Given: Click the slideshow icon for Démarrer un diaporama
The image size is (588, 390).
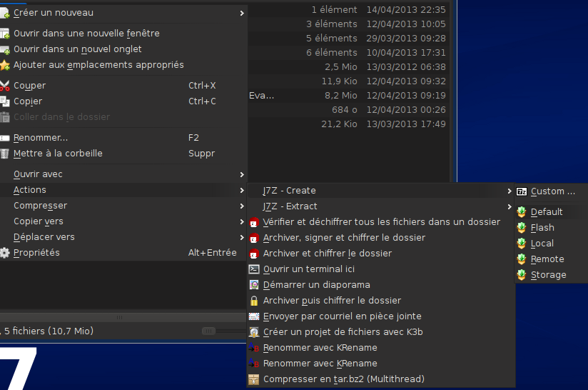Looking at the screenshot, I should tap(254, 285).
